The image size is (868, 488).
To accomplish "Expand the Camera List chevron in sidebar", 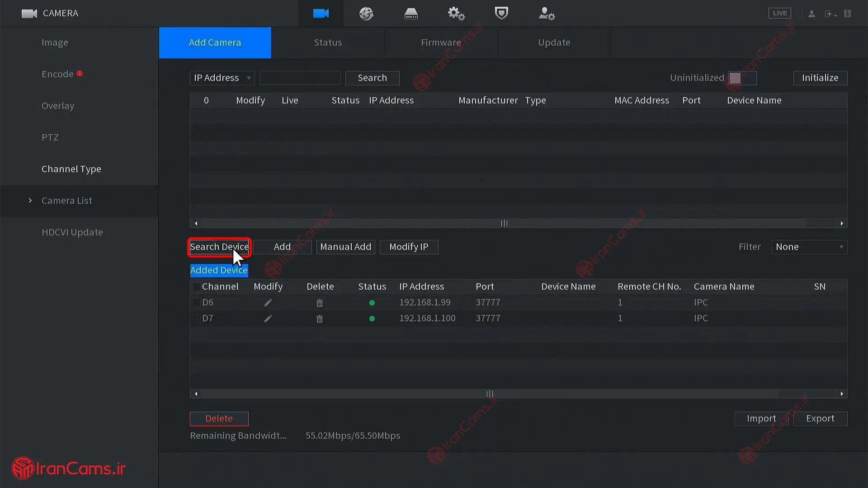I will pyautogui.click(x=30, y=200).
